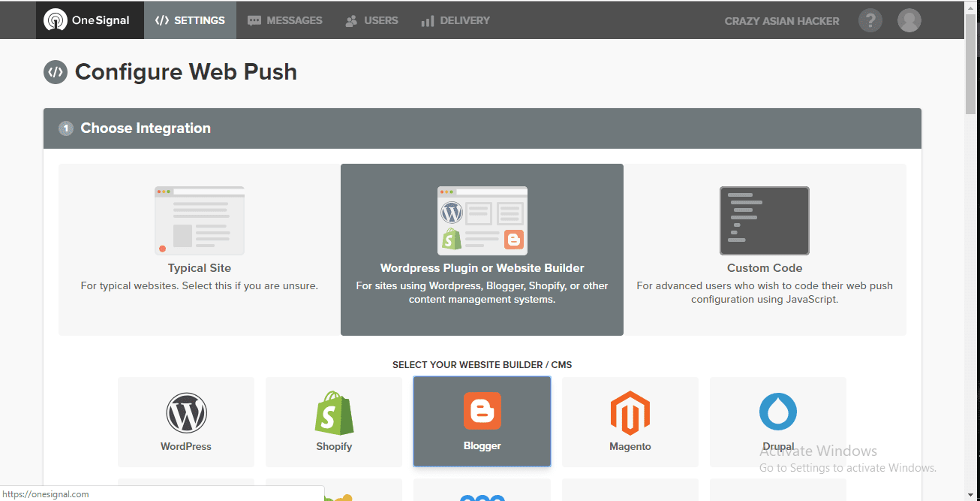Click the OneSignal logo in header
The width and height of the screenshot is (980, 501).
pyautogui.click(x=88, y=20)
